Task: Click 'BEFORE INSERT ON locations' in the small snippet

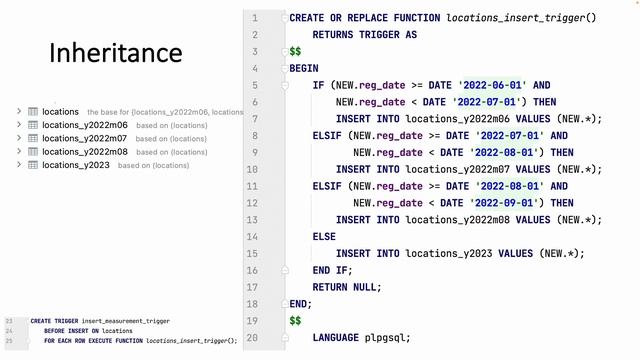Action: pos(88,331)
